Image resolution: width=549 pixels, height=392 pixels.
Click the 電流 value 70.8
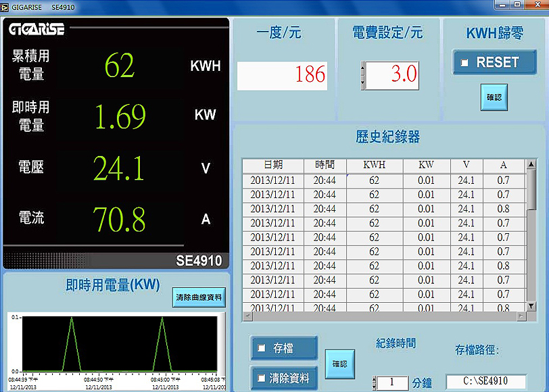pyautogui.click(x=119, y=220)
